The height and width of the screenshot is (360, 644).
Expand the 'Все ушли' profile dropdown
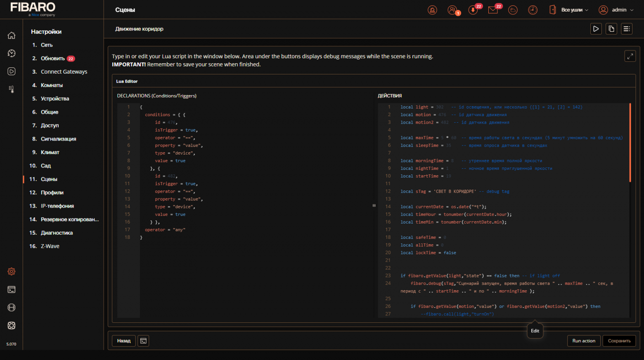click(575, 10)
